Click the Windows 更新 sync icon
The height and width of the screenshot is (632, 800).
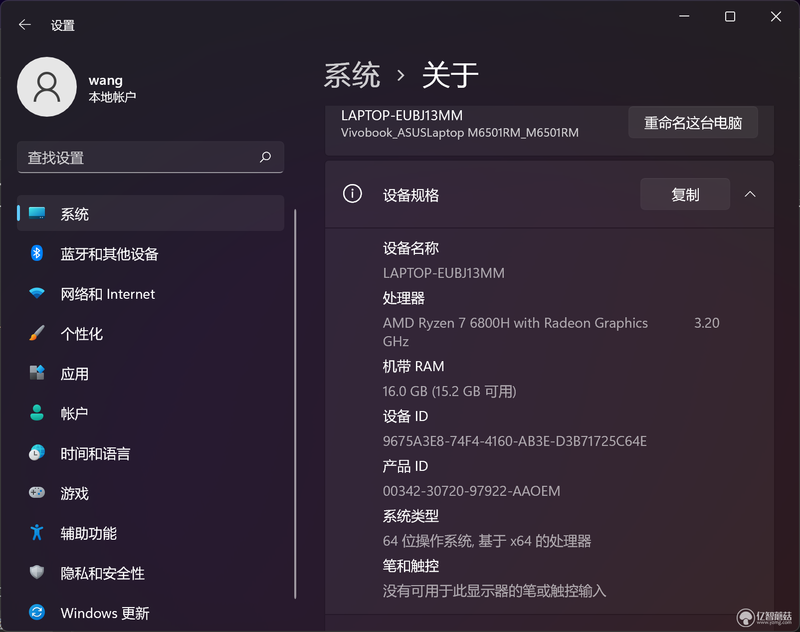pos(37,612)
